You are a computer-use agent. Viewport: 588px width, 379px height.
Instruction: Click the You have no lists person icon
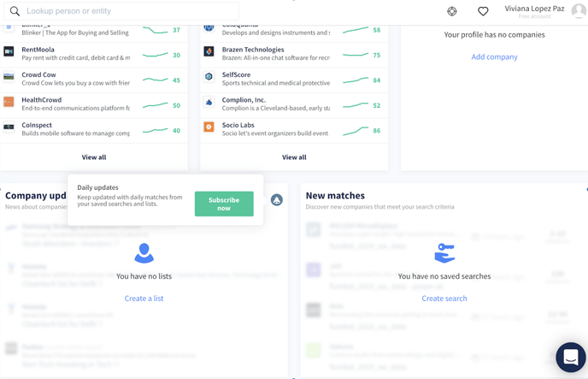(144, 253)
